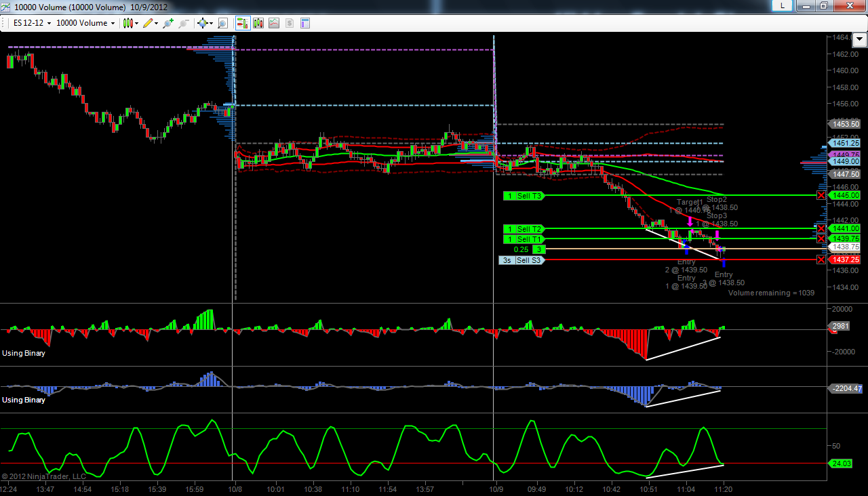Click the green position size marker 3

(x=538, y=249)
